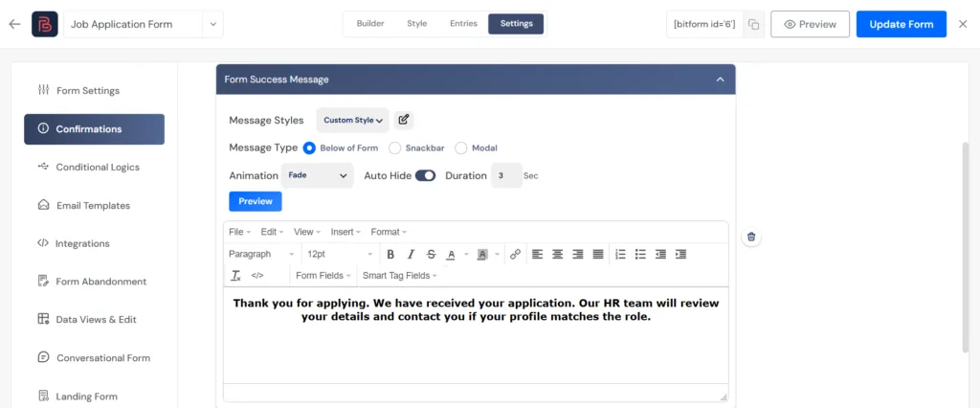Click the Update Form button

[x=902, y=24]
